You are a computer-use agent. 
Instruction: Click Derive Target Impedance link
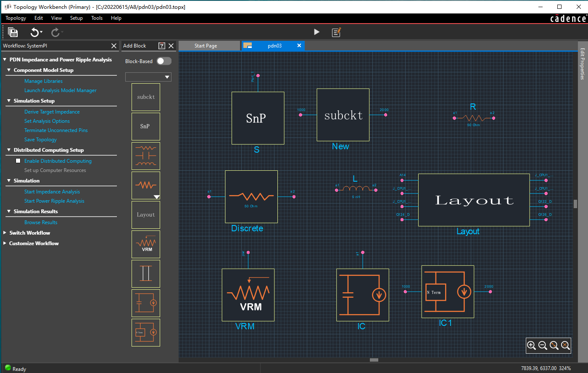point(52,112)
